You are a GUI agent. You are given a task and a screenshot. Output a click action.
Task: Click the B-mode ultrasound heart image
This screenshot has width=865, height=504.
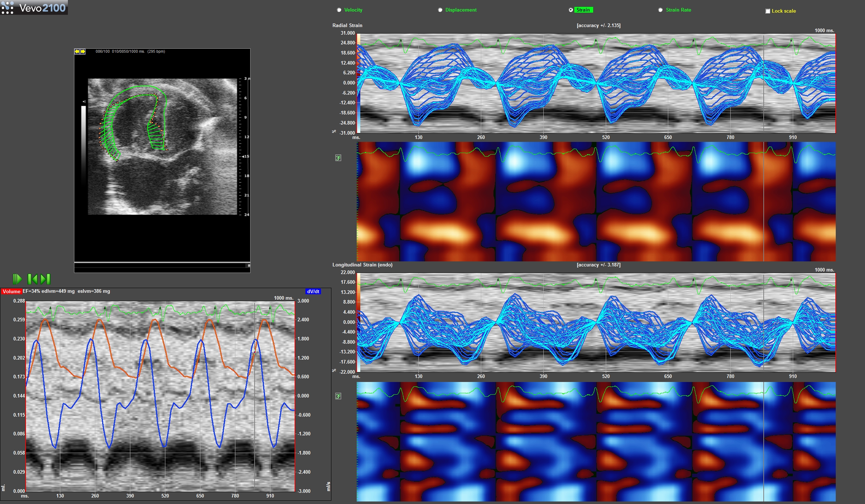[x=162, y=147]
